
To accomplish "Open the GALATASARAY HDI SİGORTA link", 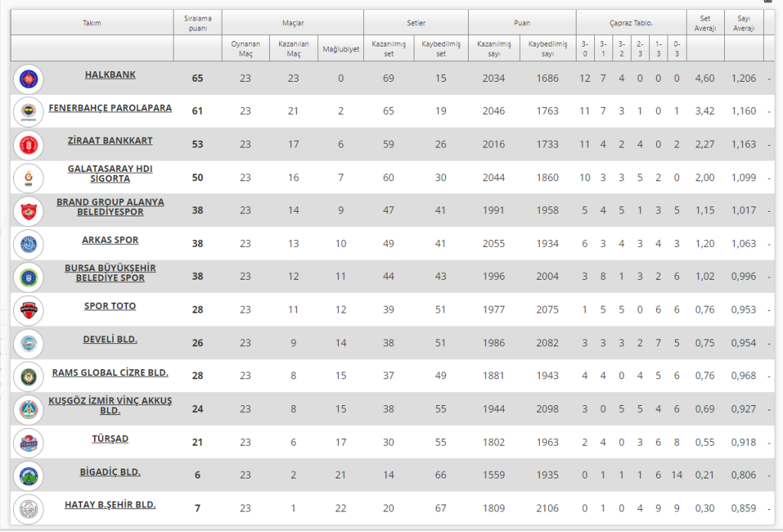I will (x=110, y=174).
